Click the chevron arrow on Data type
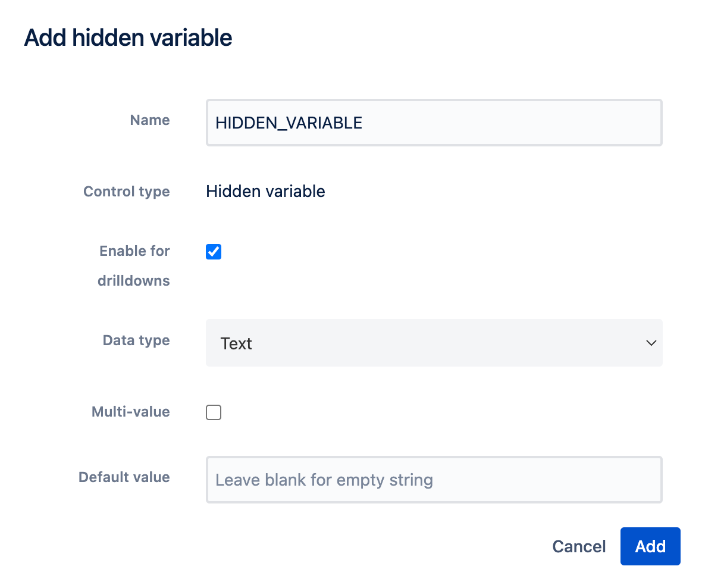702x588 pixels. click(x=651, y=343)
